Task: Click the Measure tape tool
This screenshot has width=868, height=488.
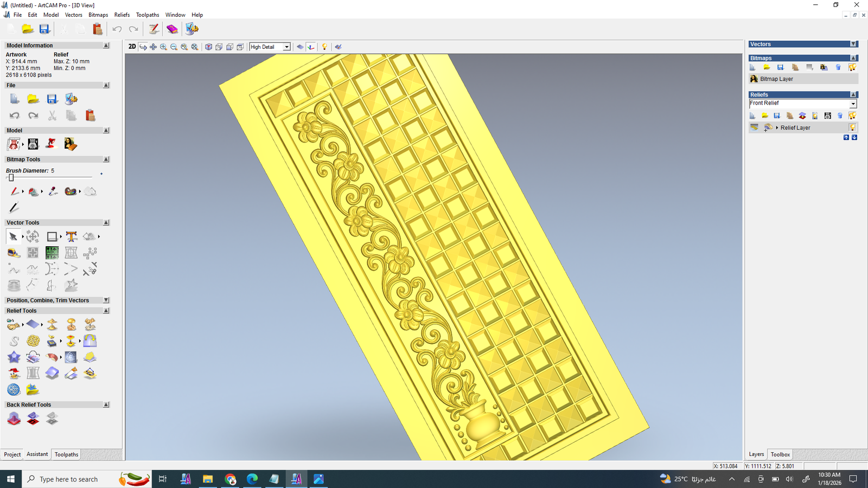Action: (14, 253)
